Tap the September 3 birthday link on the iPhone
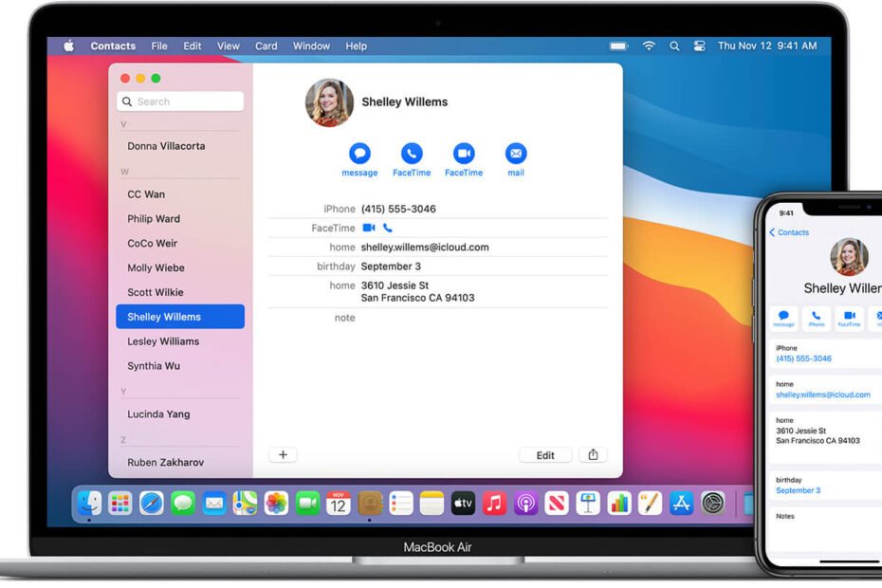The width and height of the screenshot is (882, 588). click(798, 490)
